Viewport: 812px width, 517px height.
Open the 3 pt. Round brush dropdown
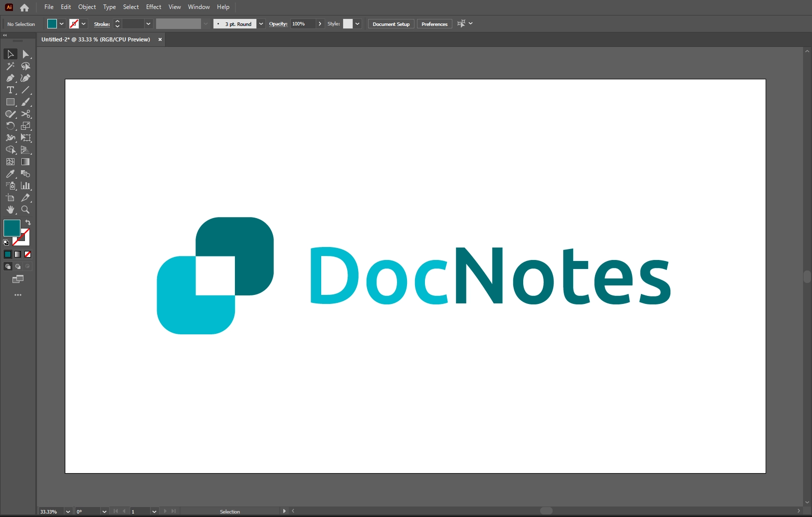coord(261,24)
